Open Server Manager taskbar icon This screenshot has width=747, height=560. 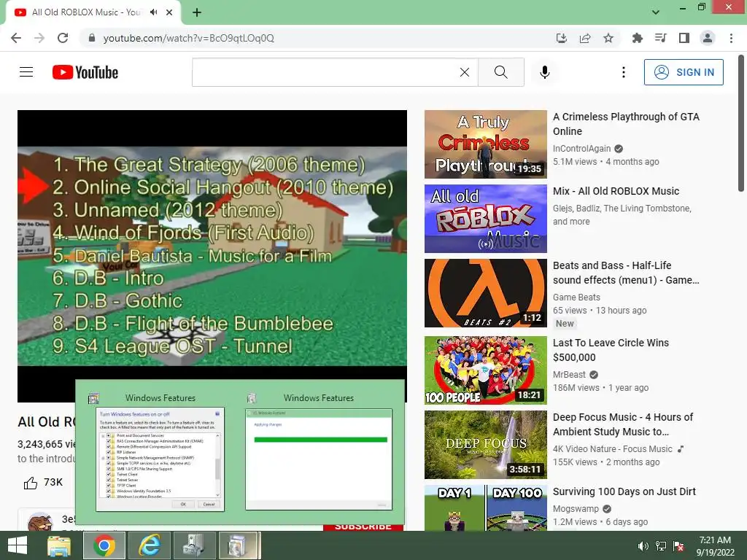[194, 545]
